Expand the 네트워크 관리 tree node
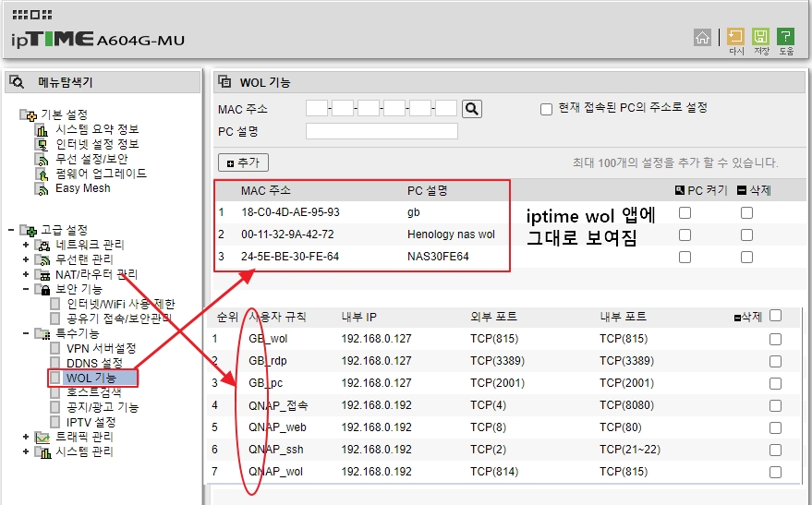 pyautogui.click(x=26, y=245)
